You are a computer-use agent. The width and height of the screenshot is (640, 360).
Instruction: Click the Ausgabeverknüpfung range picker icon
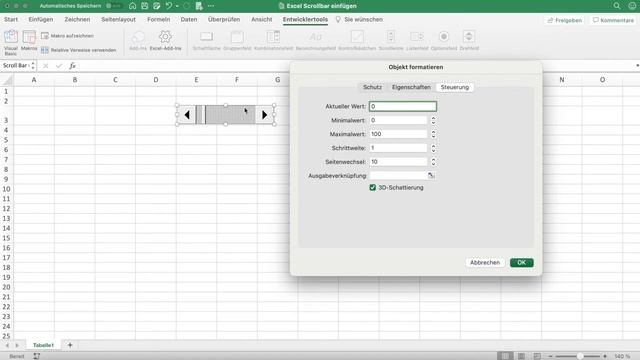coord(431,176)
